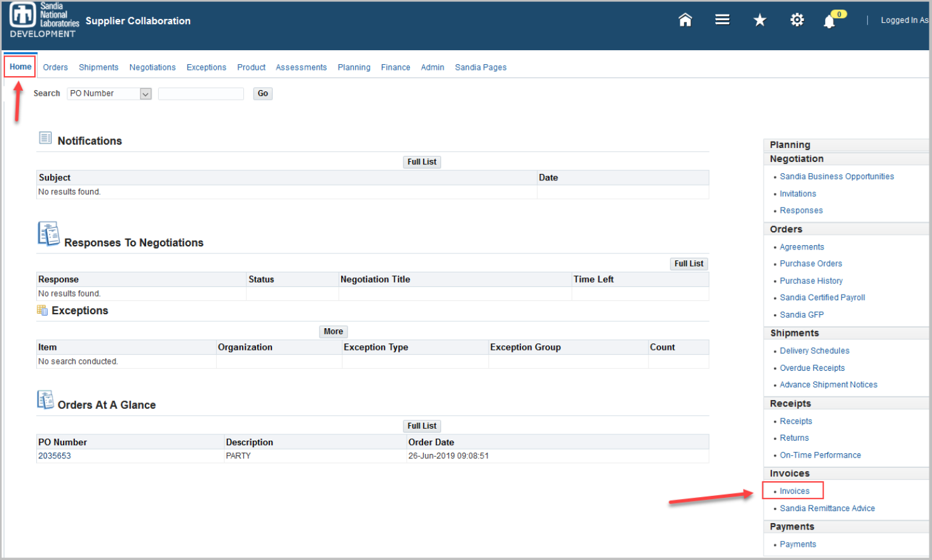Screen dimensions: 932x560
Task: Open purchase order 2035653
Action: tap(54, 455)
